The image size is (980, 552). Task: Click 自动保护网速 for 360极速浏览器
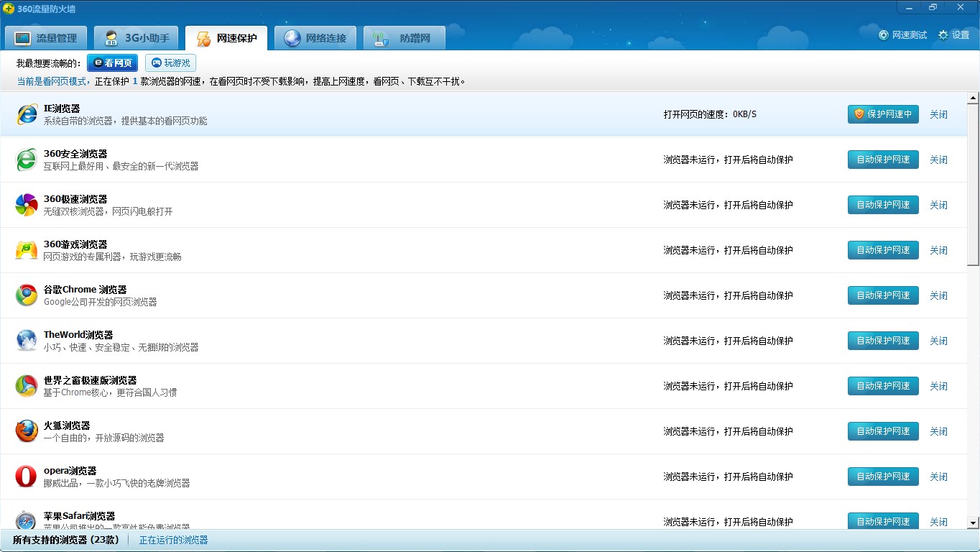click(x=883, y=205)
